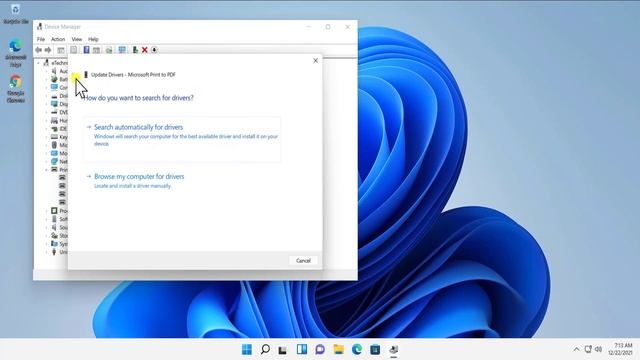Open the Microsoft Edge desktop shortcut
Image resolution: width=640 pixels, height=360 pixels.
(16, 53)
